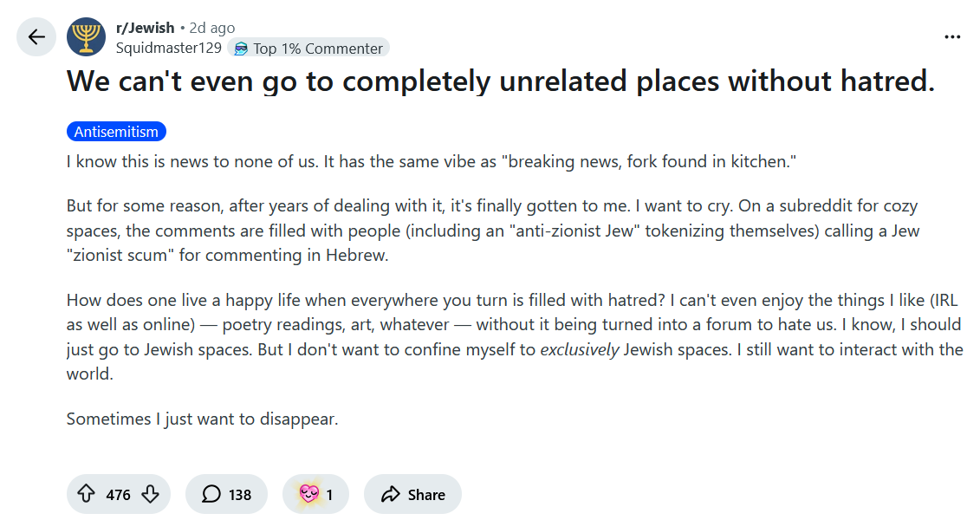980x520 pixels.
Task: Upvote the post with the up arrow
Action: tap(86, 494)
